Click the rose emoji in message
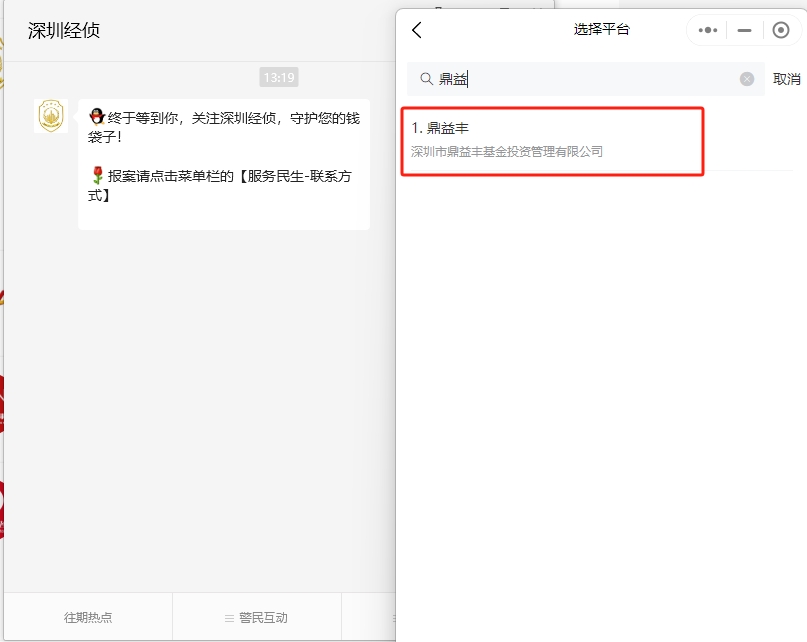Viewport: 807px width, 642px height. (x=97, y=176)
